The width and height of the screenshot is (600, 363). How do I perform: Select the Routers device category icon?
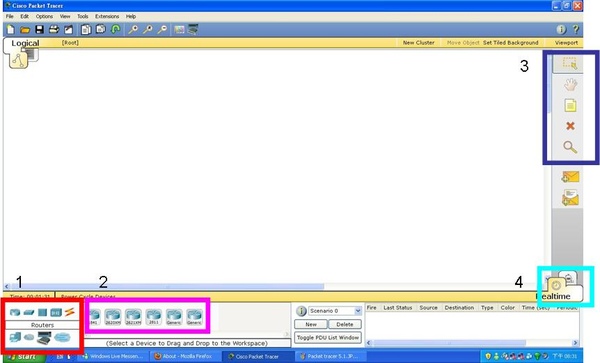tap(15, 313)
